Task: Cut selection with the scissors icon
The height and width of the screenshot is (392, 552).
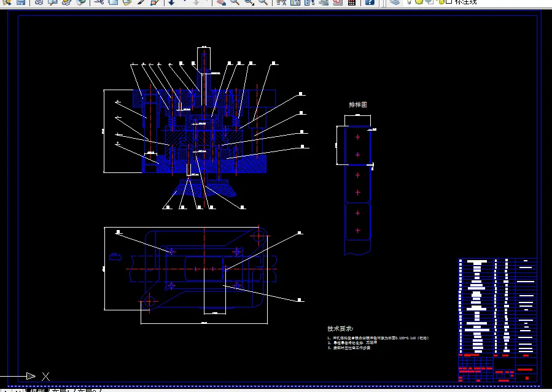Action: 99,2
